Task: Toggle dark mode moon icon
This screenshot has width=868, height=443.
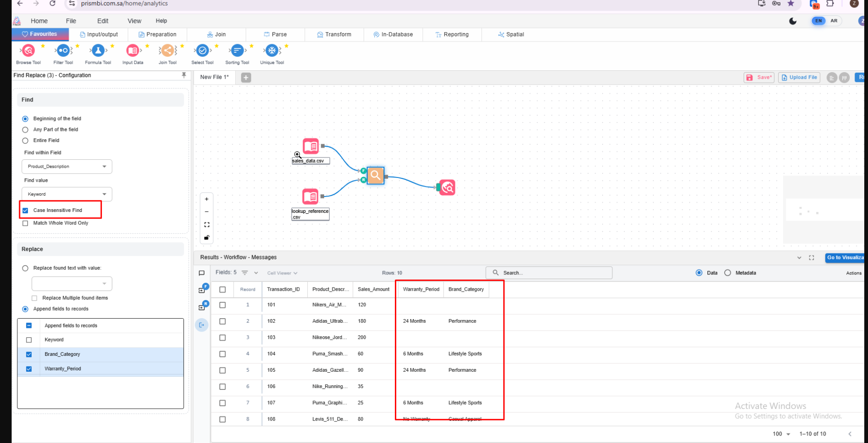Action: tap(793, 21)
